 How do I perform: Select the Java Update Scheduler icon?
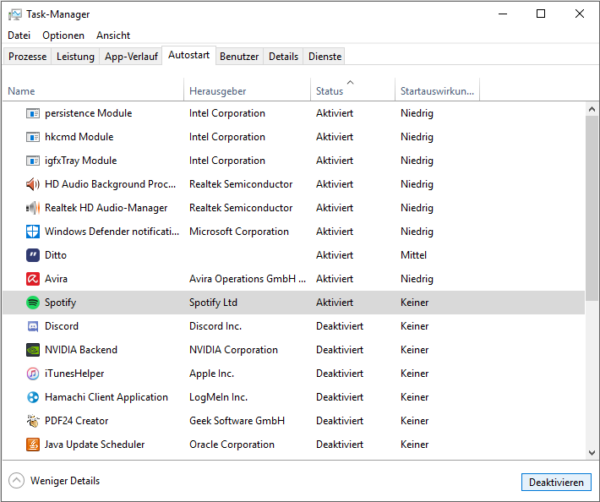[33, 445]
